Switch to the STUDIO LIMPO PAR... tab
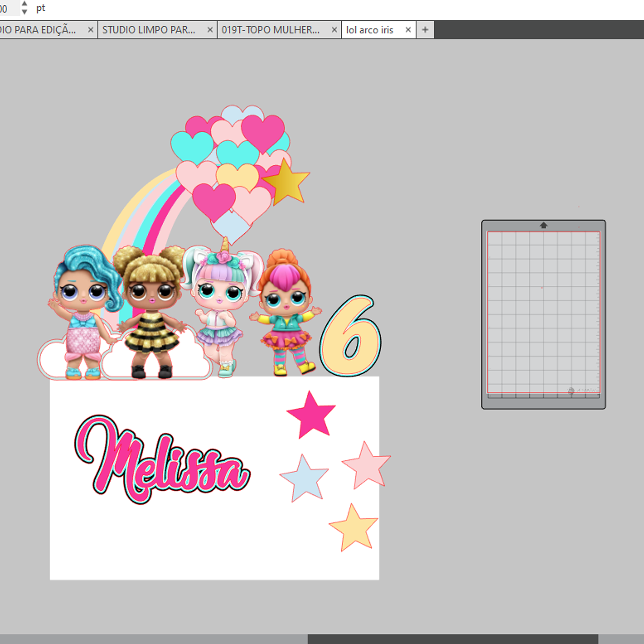Viewport: 644px width, 644px height. tap(149, 30)
